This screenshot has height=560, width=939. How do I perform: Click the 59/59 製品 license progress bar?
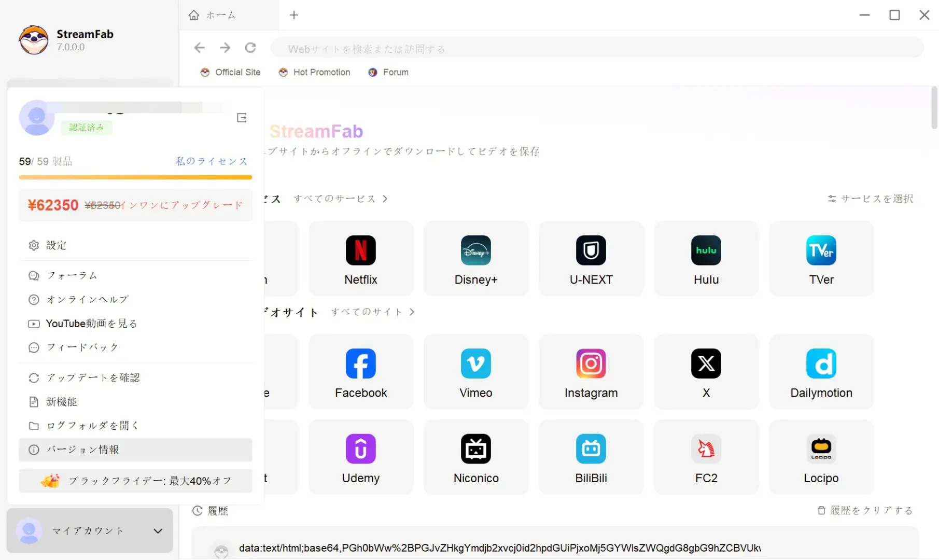click(135, 177)
